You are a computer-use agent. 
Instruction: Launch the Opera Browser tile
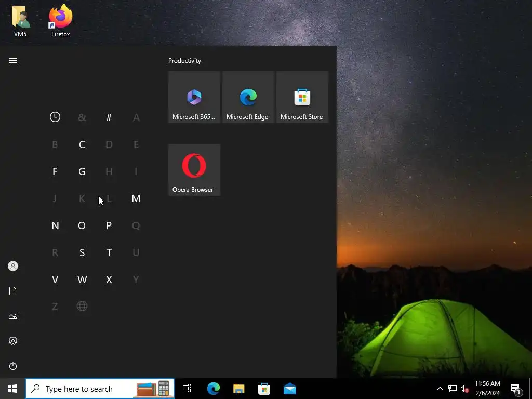point(194,170)
